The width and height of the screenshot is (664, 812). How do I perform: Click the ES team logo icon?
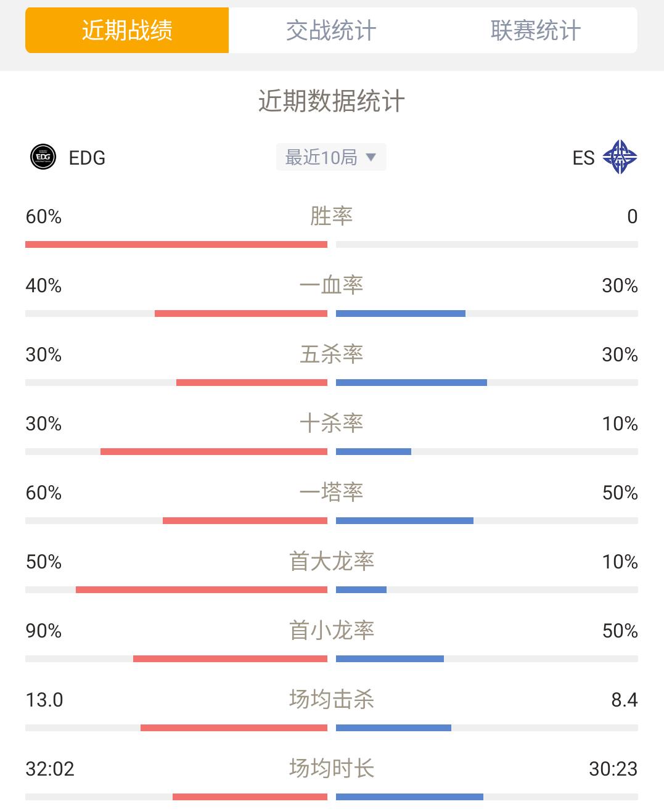[x=620, y=157]
